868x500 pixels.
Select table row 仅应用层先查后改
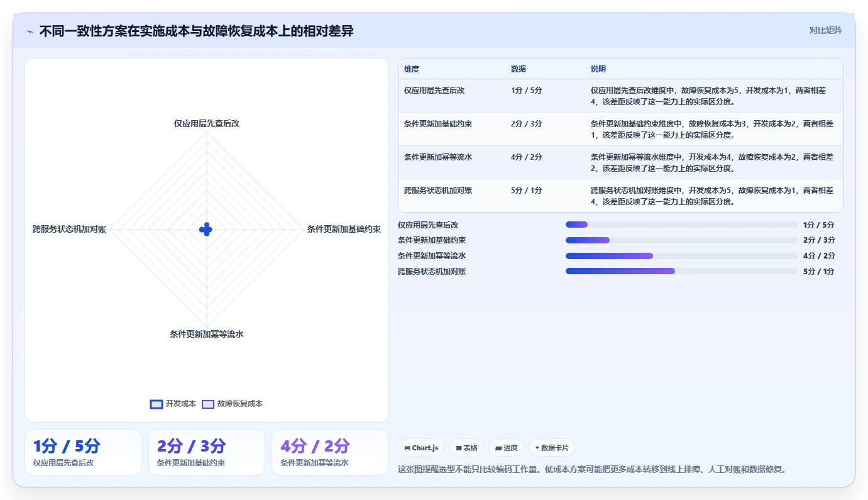[620, 96]
